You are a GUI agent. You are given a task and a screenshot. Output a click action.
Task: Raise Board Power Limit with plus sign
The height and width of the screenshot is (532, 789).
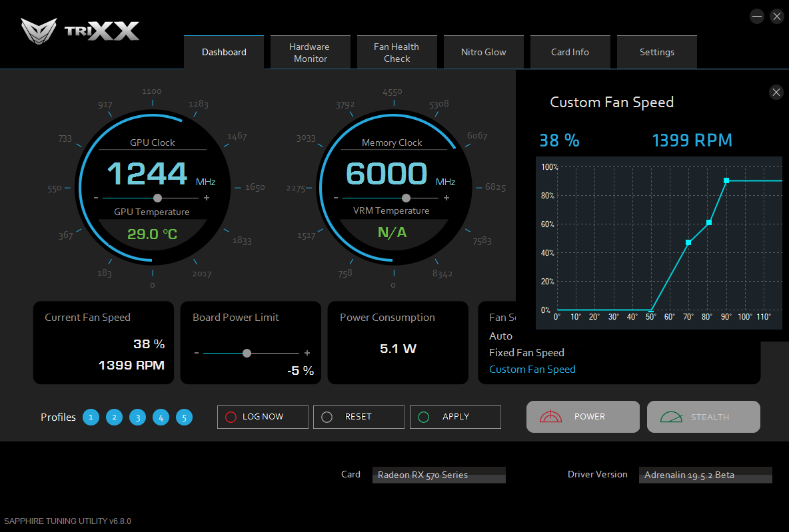point(307,353)
